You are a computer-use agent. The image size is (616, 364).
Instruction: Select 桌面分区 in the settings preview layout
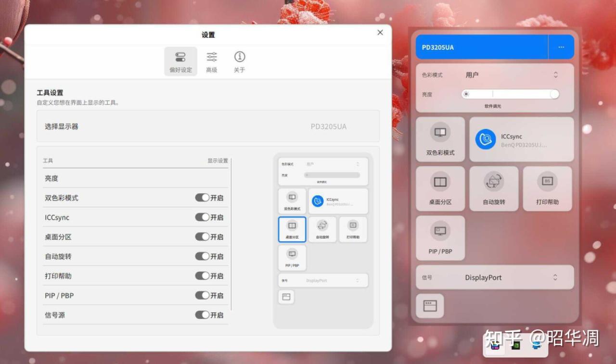click(x=292, y=229)
